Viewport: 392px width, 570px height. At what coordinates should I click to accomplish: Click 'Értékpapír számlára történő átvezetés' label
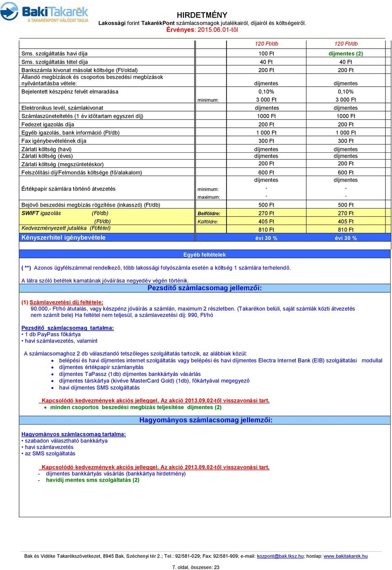coord(68,189)
